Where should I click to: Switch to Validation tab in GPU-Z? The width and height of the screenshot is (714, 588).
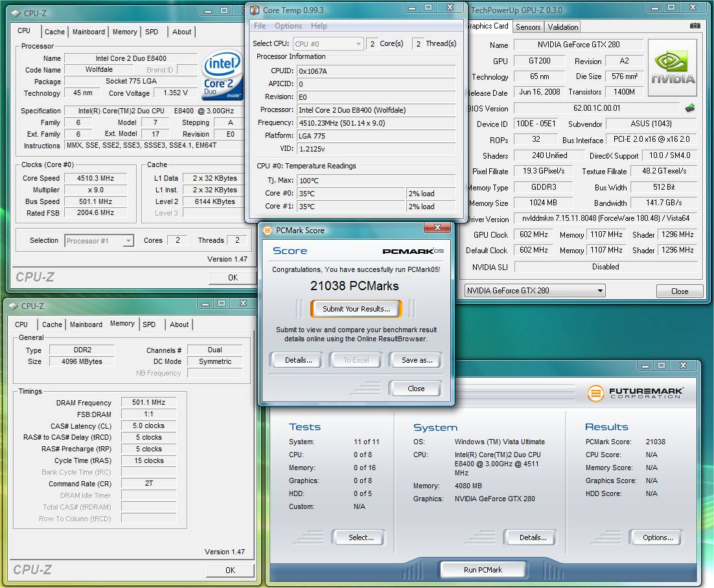(x=563, y=27)
